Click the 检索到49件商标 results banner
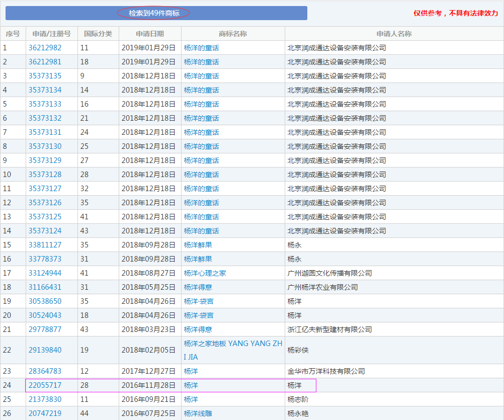Image resolution: width=504 pixels, height=420 pixels. point(153,13)
